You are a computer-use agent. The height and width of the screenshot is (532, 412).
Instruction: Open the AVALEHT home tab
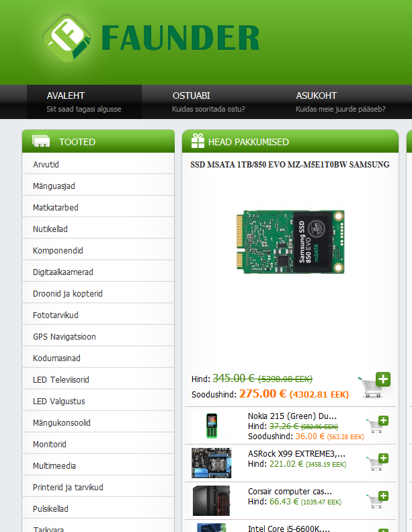coord(84,102)
